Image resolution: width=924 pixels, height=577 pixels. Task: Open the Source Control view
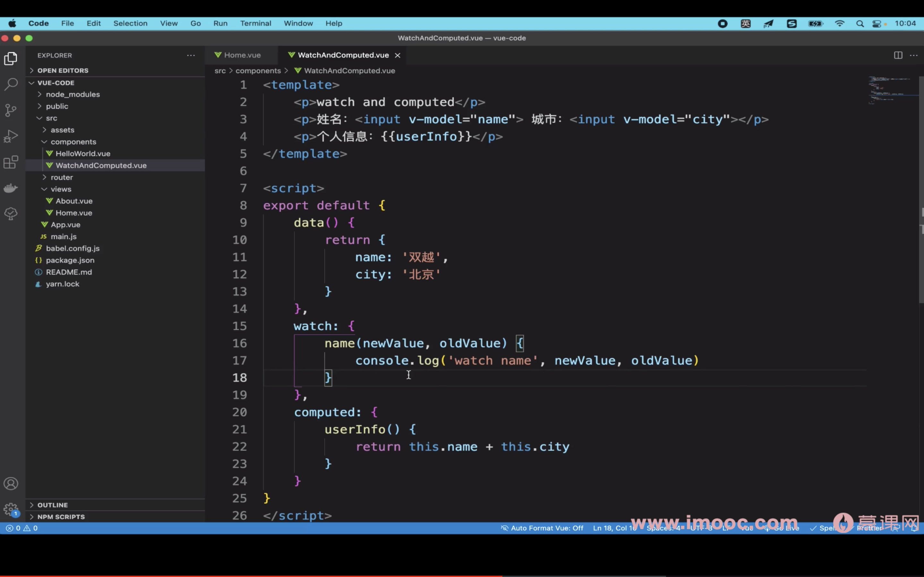pyautogui.click(x=11, y=110)
